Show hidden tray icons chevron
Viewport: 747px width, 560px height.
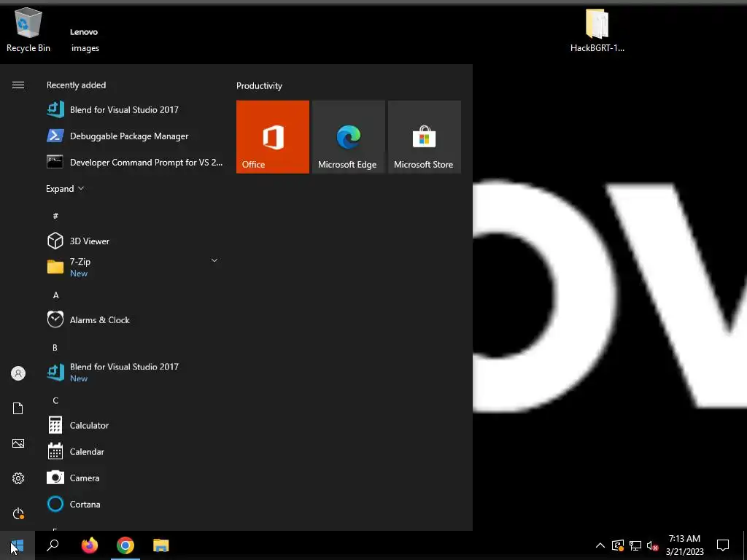coord(600,545)
